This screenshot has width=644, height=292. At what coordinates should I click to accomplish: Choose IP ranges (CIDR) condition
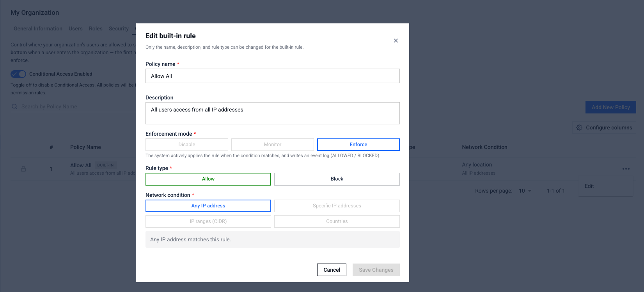tap(208, 221)
